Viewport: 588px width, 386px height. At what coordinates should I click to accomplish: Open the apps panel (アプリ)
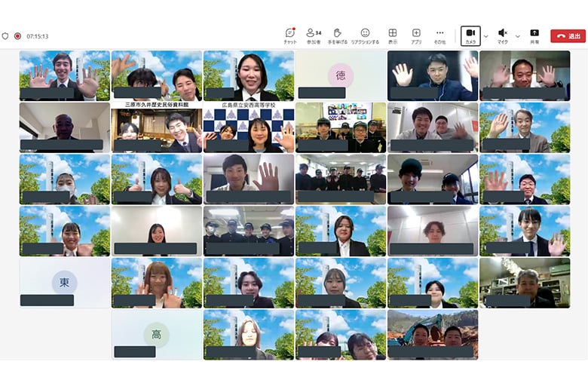[416, 36]
